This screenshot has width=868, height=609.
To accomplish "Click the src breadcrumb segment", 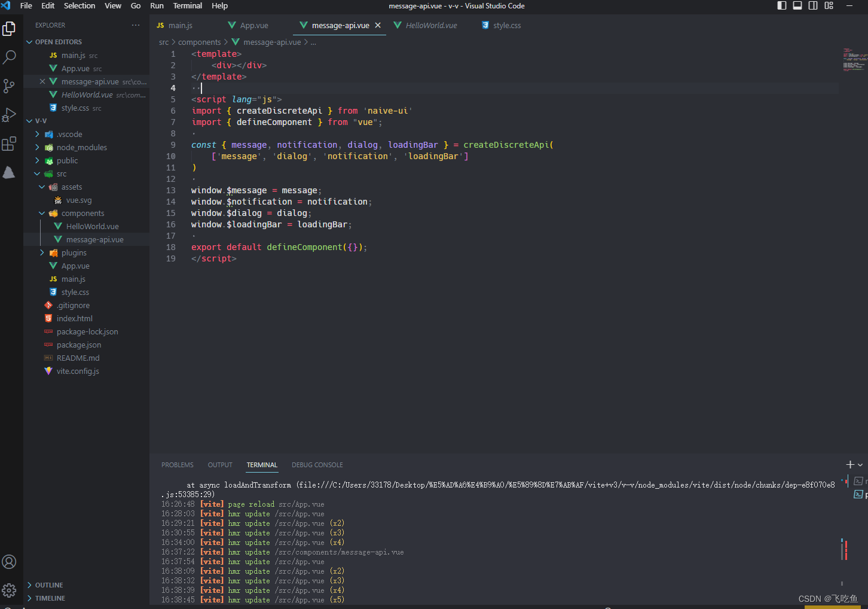I will (x=164, y=42).
